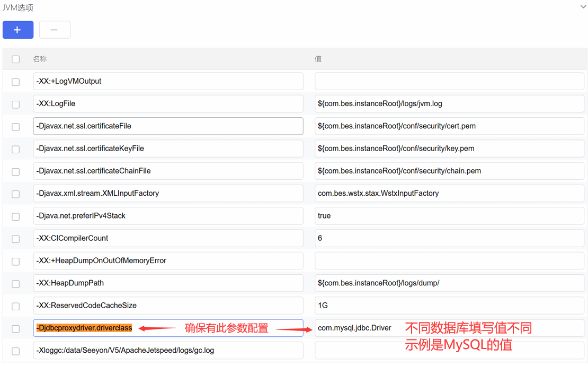The height and width of the screenshot is (366, 588).
Task: Check the -XX:CICompilerCount row checkbox
Action: (x=16, y=239)
